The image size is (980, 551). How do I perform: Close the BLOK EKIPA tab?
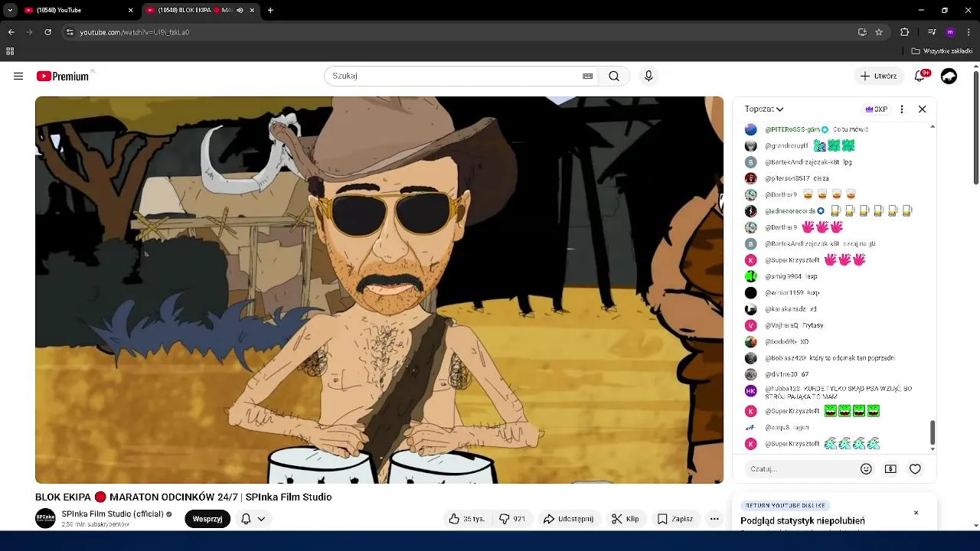pyautogui.click(x=252, y=10)
